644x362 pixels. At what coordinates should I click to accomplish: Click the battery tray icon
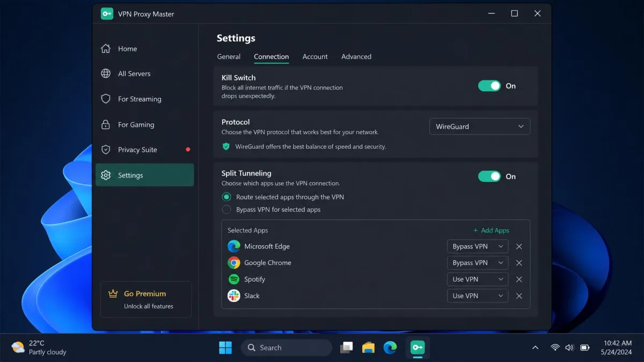(x=585, y=348)
